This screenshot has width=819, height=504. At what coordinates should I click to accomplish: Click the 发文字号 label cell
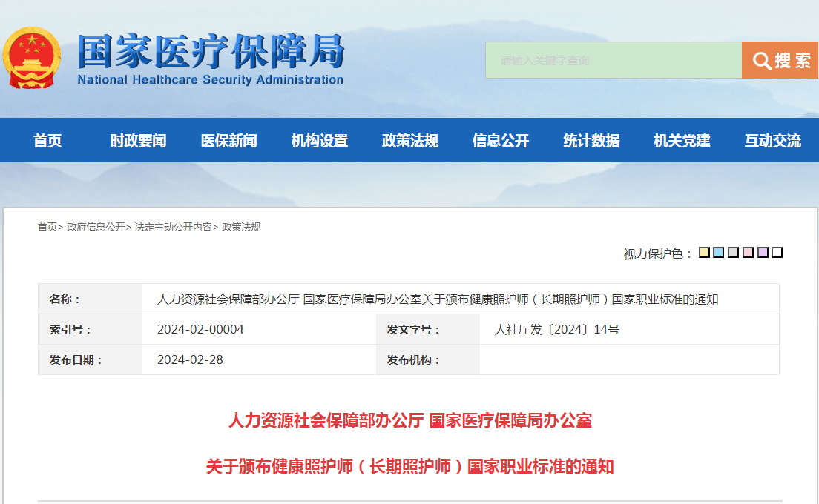[428, 330]
